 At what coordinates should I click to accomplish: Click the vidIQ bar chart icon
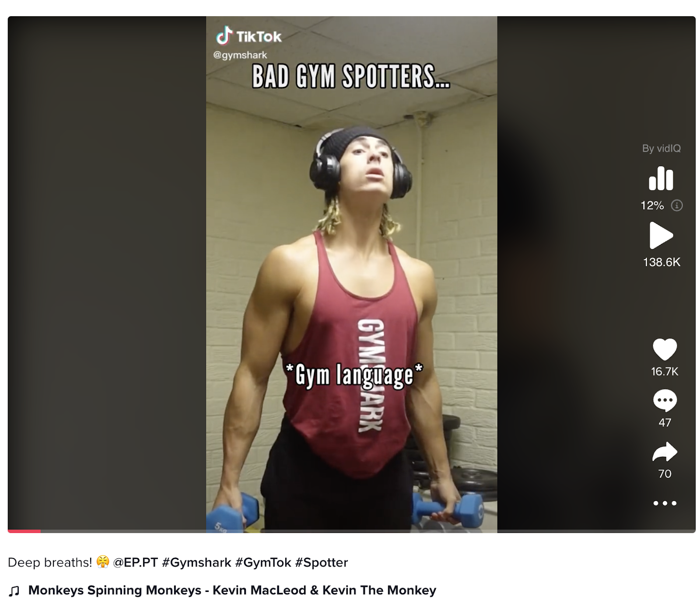(x=661, y=178)
